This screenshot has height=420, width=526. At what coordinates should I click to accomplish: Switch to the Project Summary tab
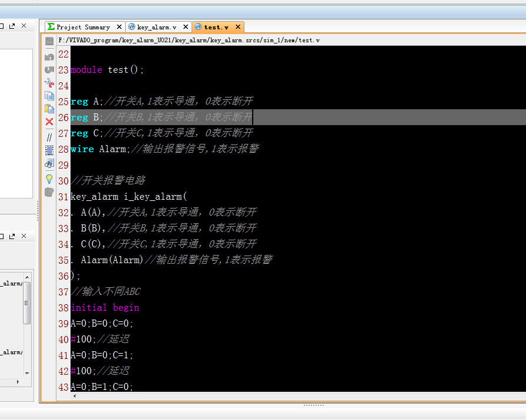coord(83,27)
